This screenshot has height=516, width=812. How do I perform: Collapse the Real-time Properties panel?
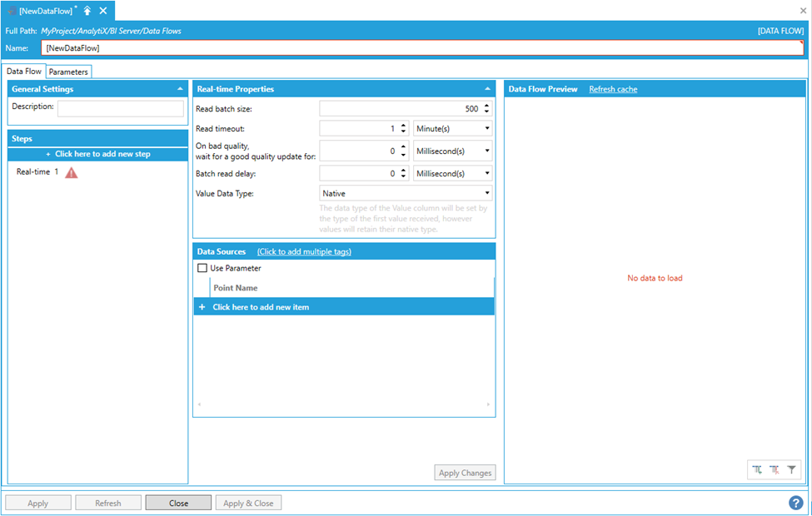click(487, 89)
